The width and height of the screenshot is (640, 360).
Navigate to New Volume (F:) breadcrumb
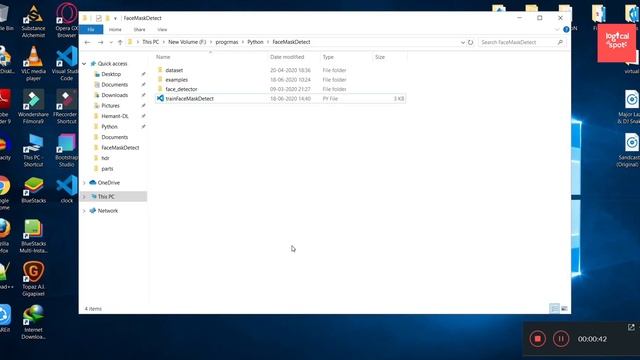tap(187, 42)
